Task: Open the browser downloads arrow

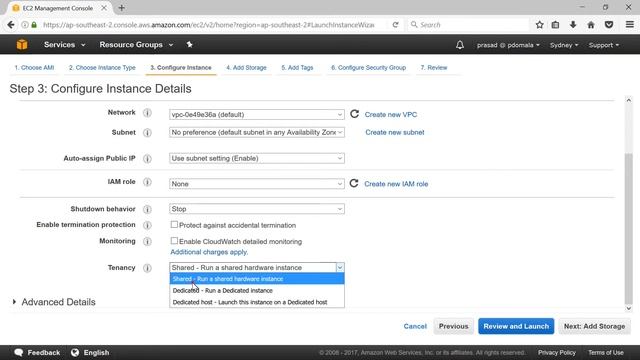Action: tap(573, 24)
